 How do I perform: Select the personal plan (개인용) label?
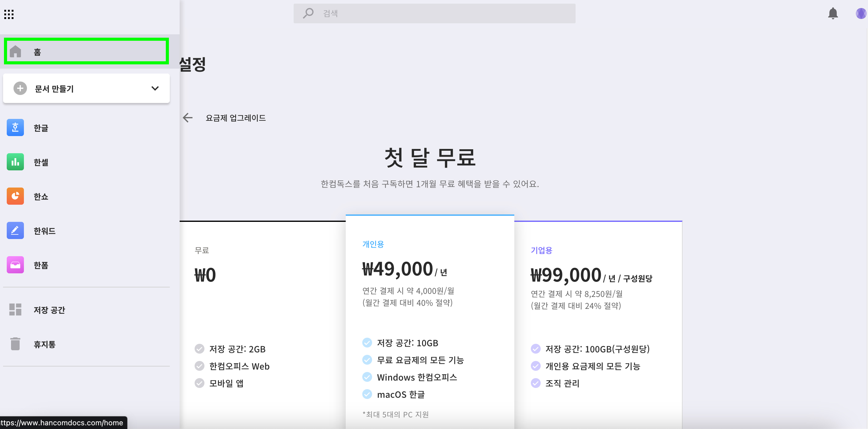(x=373, y=244)
